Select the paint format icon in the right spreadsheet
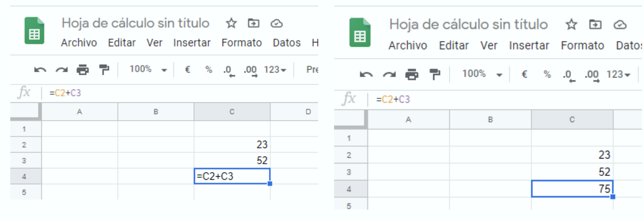The height and width of the screenshot is (221, 644). pos(434,75)
